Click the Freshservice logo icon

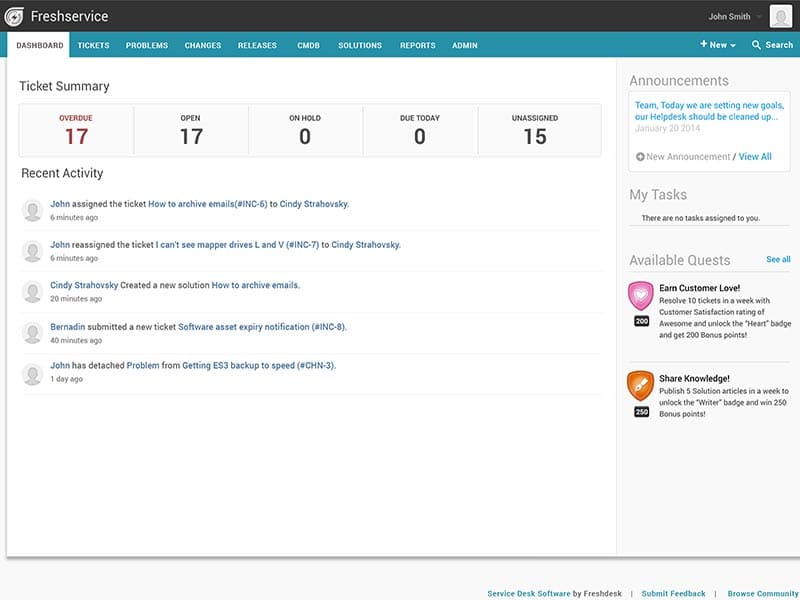point(16,16)
